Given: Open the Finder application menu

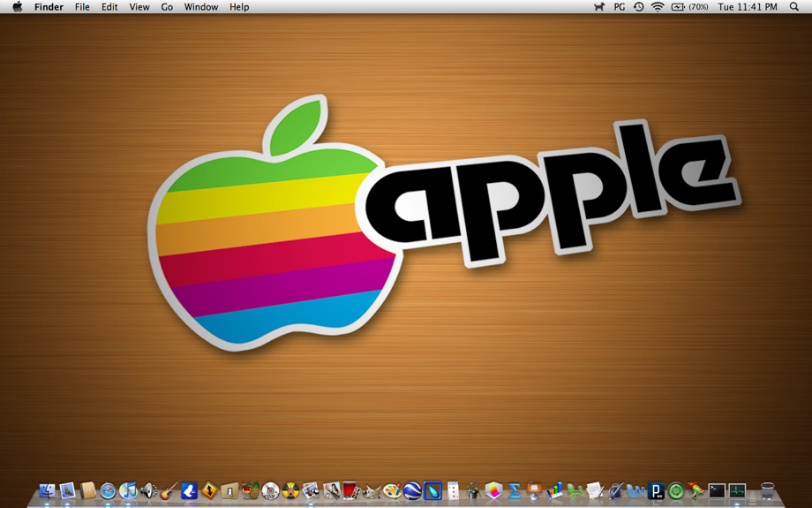Looking at the screenshot, I should (x=49, y=7).
